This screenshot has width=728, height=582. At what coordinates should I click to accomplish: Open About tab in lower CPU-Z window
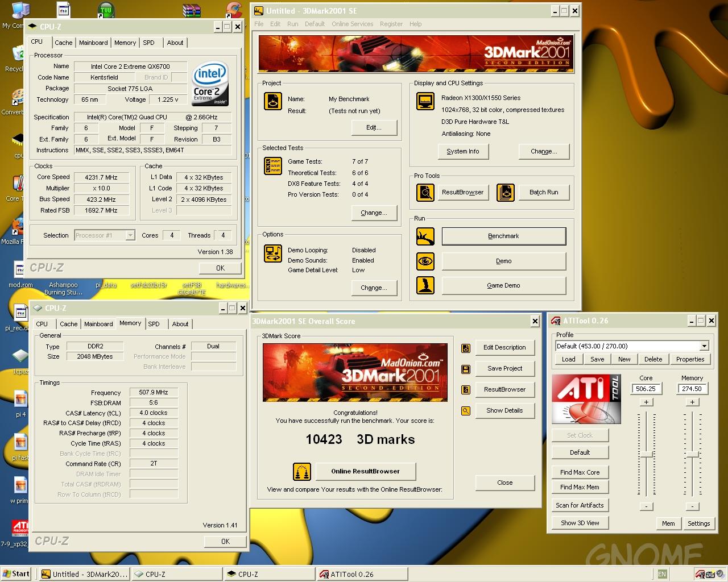[x=180, y=324]
